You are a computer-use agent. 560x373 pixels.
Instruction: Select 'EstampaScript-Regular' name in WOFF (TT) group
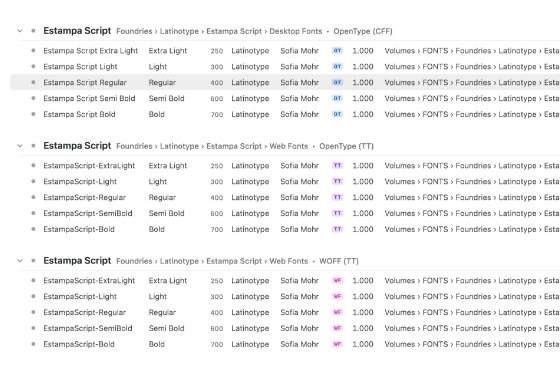(85, 312)
